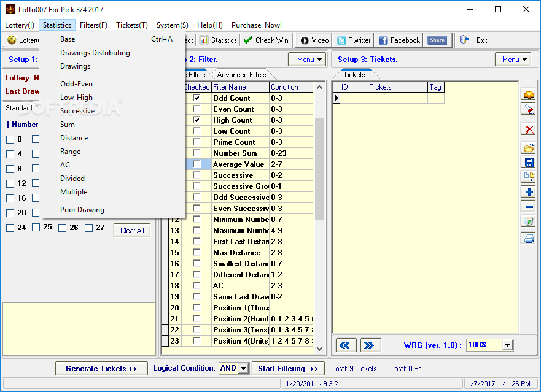Screen dimensions: 541x392
Task: Open the WRG 100% percentage dropdown
Action: [507, 345]
